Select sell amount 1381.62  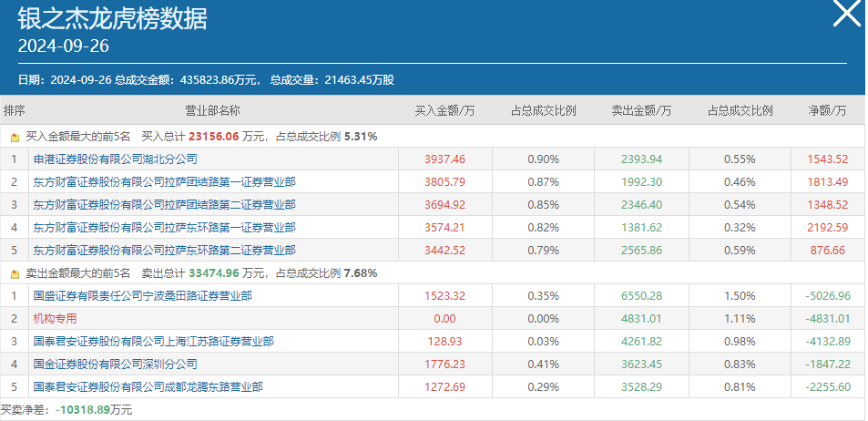pyautogui.click(x=641, y=228)
